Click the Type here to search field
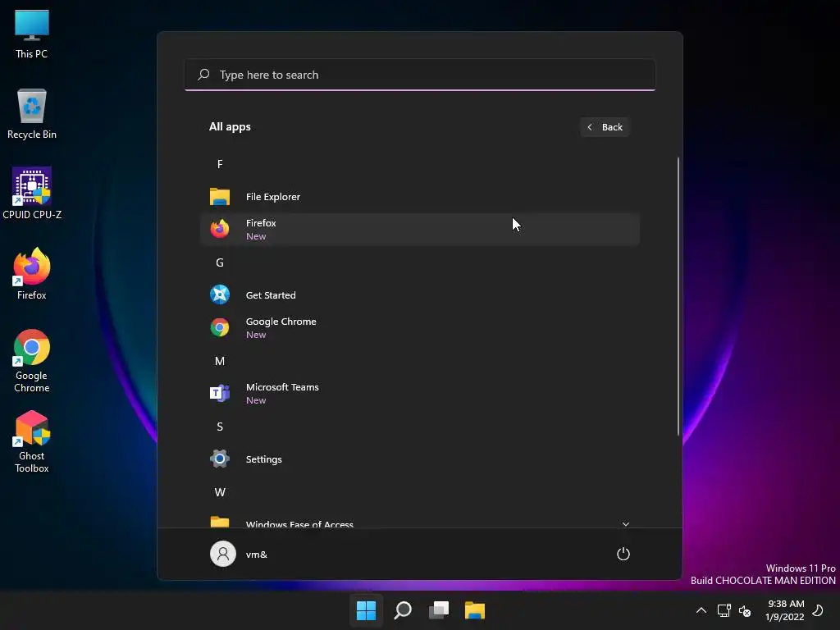This screenshot has height=630, width=840. [x=419, y=75]
